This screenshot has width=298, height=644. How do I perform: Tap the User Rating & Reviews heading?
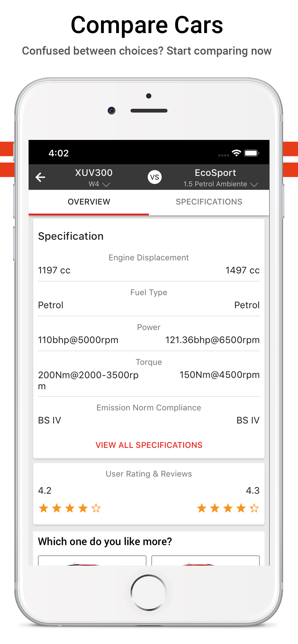pyautogui.click(x=149, y=474)
